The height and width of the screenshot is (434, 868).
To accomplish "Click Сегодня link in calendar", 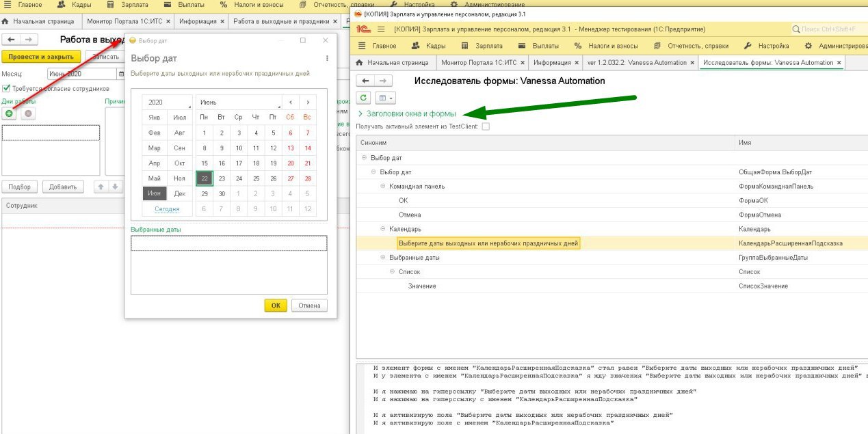I will click(x=167, y=209).
